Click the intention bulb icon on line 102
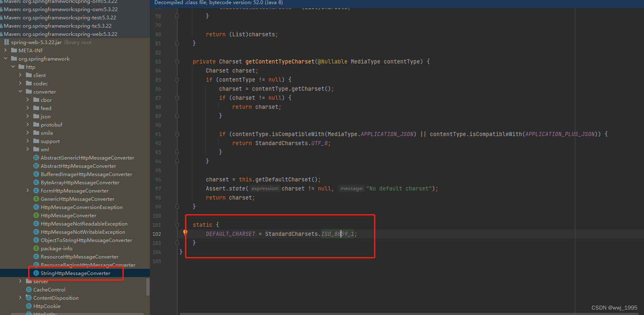 point(184,233)
